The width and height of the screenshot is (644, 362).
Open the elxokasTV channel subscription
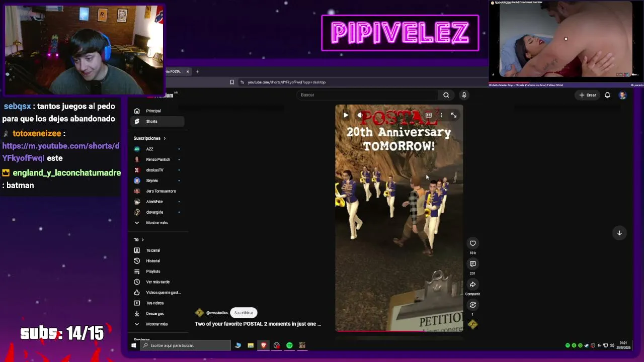pos(158,170)
